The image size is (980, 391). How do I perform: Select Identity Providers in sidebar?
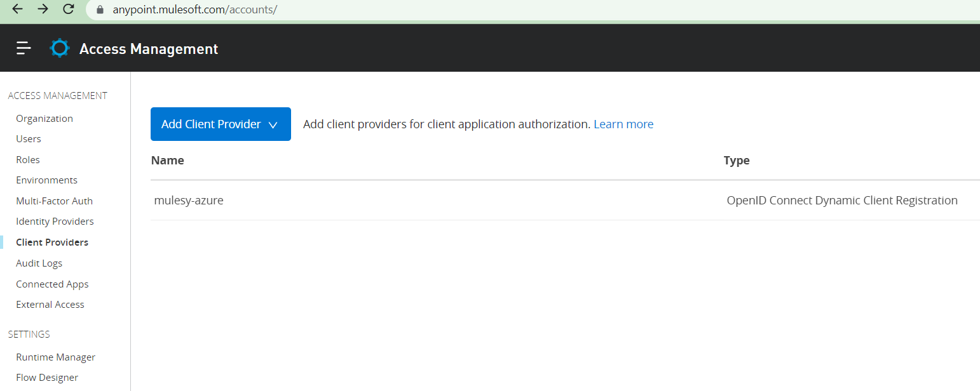(55, 221)
